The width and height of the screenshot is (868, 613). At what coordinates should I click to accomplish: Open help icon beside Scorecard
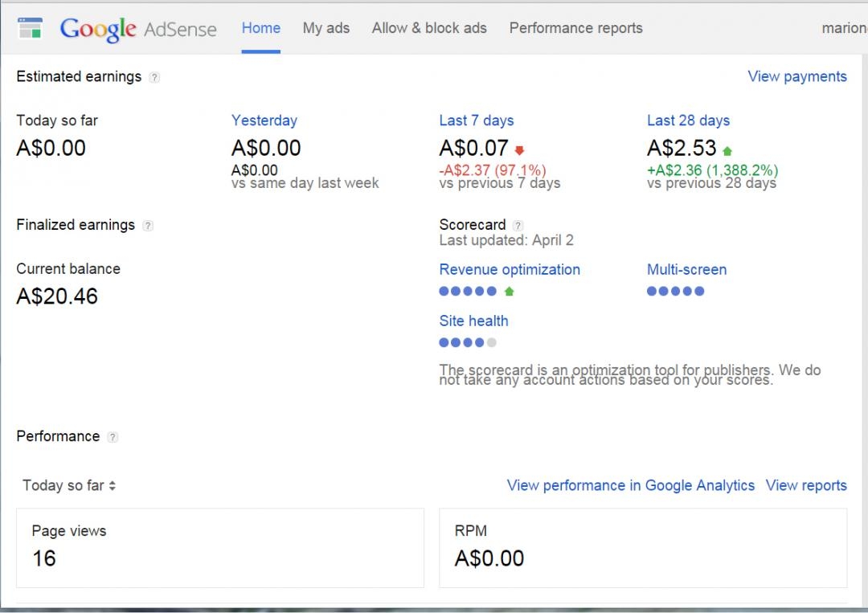pos(518,225)
